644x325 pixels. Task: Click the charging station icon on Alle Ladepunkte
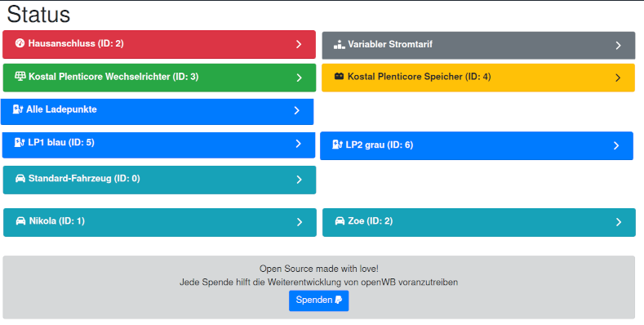click(x=18, y=109)
